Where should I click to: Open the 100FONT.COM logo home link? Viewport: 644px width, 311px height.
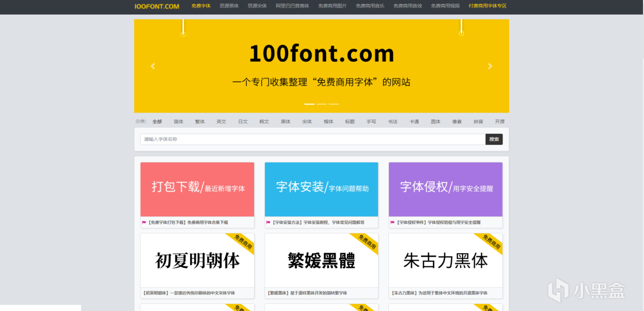click(157, 6)
